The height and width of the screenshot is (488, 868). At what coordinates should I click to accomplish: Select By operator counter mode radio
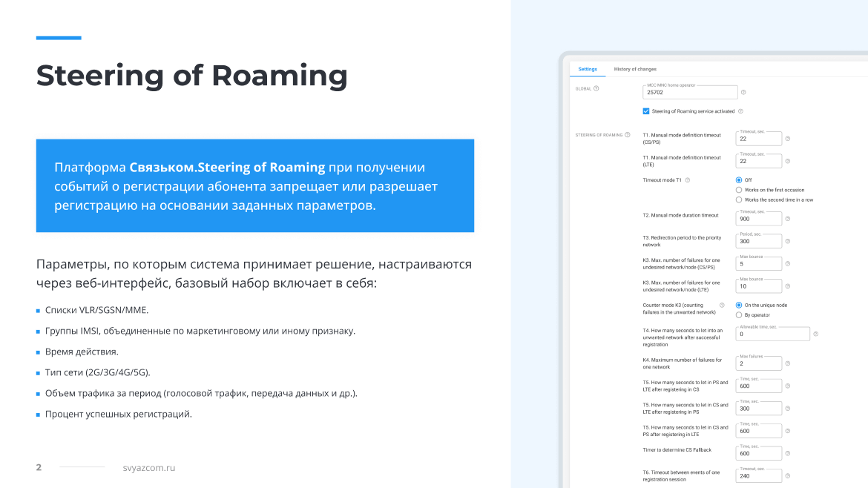point(738,314)
